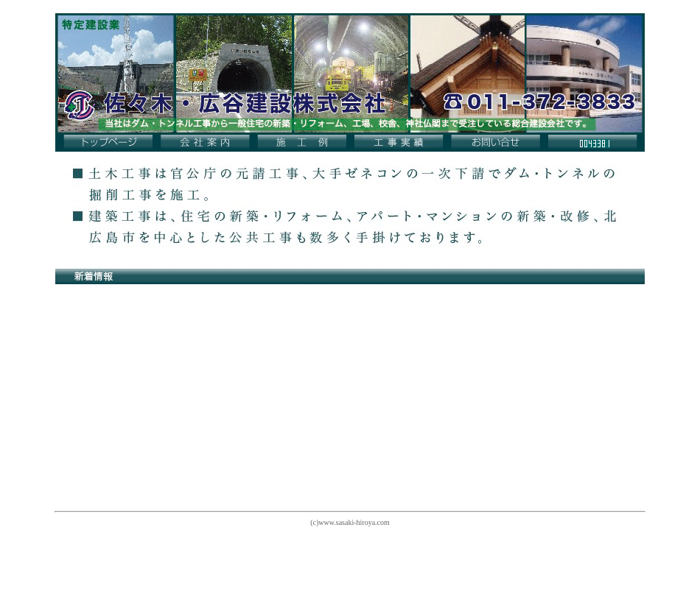Click the second square bullet before 建築工事
This screenshot has height=589, width=700.
tap(78, 216)
